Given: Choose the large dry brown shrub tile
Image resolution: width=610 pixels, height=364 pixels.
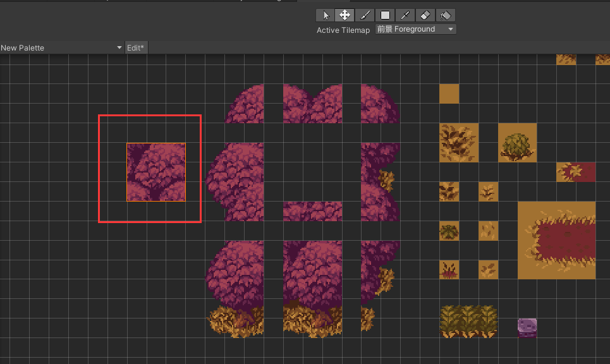Looking at the screenshot, I should tap(459, 143).
